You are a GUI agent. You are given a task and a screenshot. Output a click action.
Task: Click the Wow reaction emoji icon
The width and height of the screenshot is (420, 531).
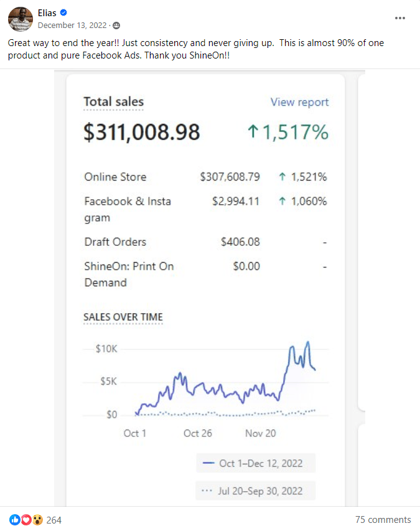pos(37,520)
